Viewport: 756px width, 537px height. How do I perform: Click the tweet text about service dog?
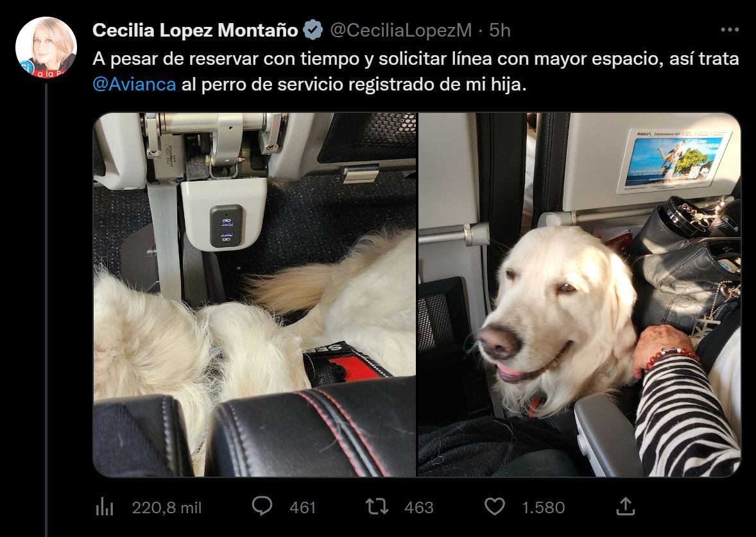click(x=416, y=71)
